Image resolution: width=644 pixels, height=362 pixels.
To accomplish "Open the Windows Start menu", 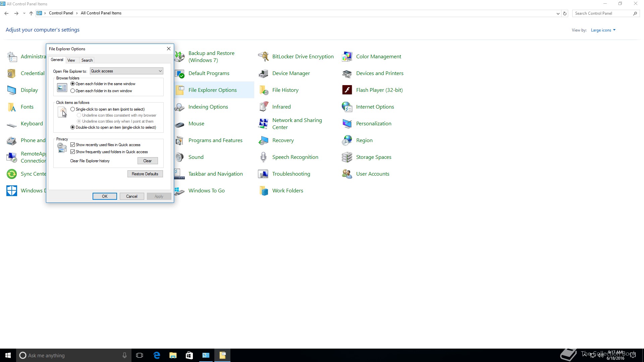I will click(x=8, y=355).
